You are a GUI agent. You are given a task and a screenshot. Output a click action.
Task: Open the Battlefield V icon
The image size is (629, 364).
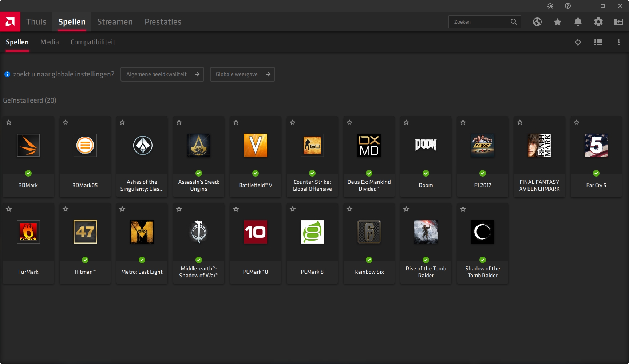[256, 145]
